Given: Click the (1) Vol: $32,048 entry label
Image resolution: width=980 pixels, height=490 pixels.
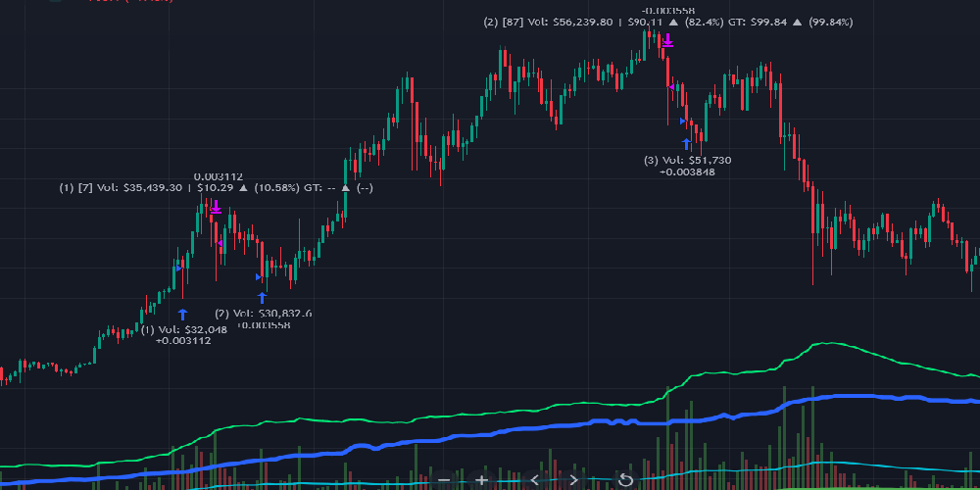Looking at the screenshot, I should tap(184, 329).
